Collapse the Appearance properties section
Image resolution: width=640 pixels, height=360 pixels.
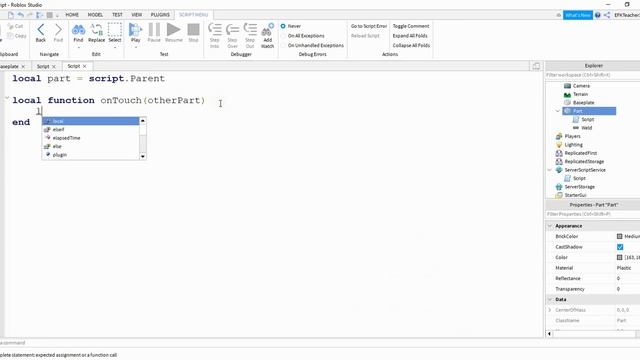tap(550, 226)
